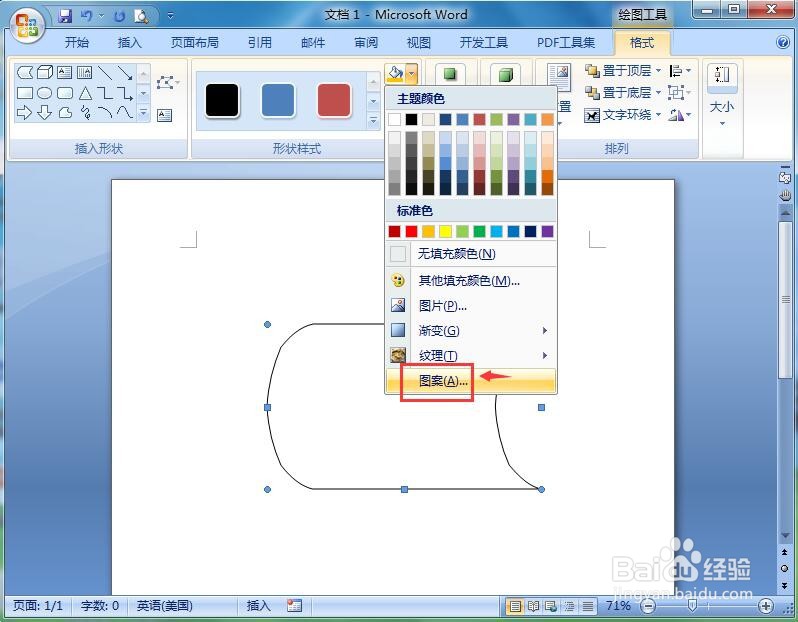Click the 3-D effects green cube icon

[x=505, y=75]
